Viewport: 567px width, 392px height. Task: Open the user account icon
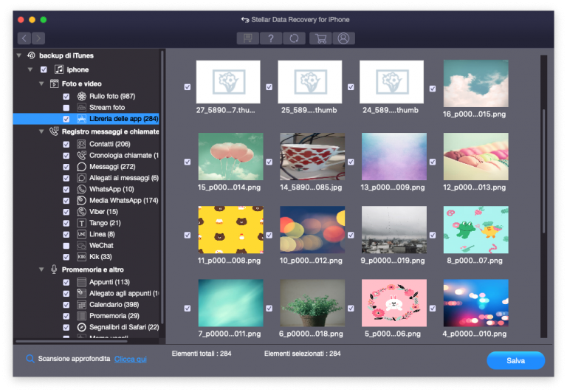click(343, 38)
